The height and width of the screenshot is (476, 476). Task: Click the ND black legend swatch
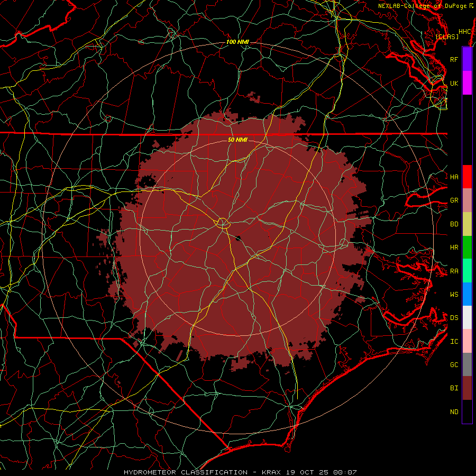pos(467,411)
